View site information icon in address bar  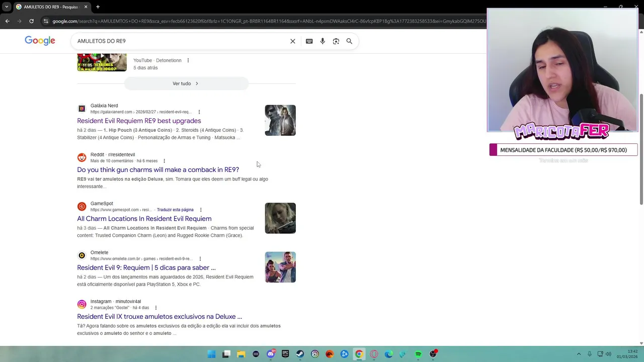[x=46, y=21]
